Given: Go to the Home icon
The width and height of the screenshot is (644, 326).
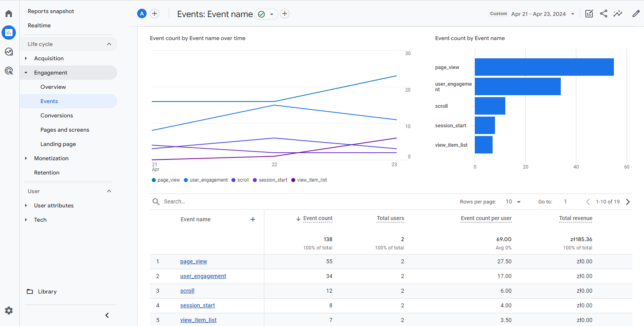Looking at the screenshot, I should 9,14.
